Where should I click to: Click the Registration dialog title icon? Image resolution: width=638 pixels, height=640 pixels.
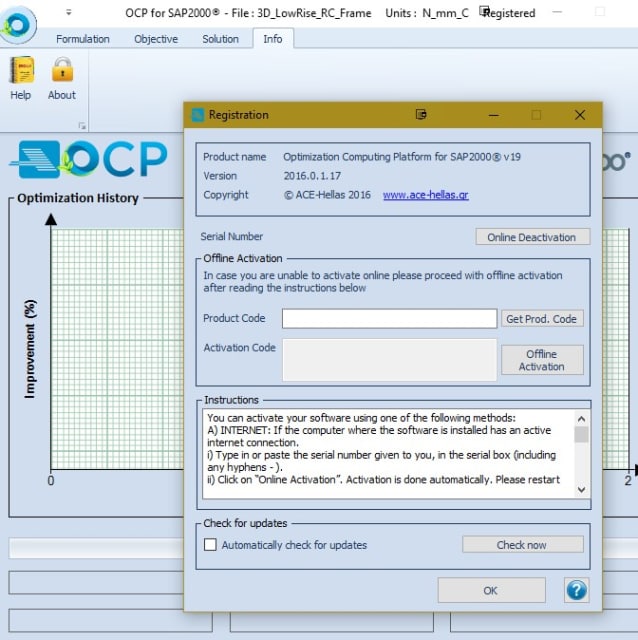click(x=198, y=115)
